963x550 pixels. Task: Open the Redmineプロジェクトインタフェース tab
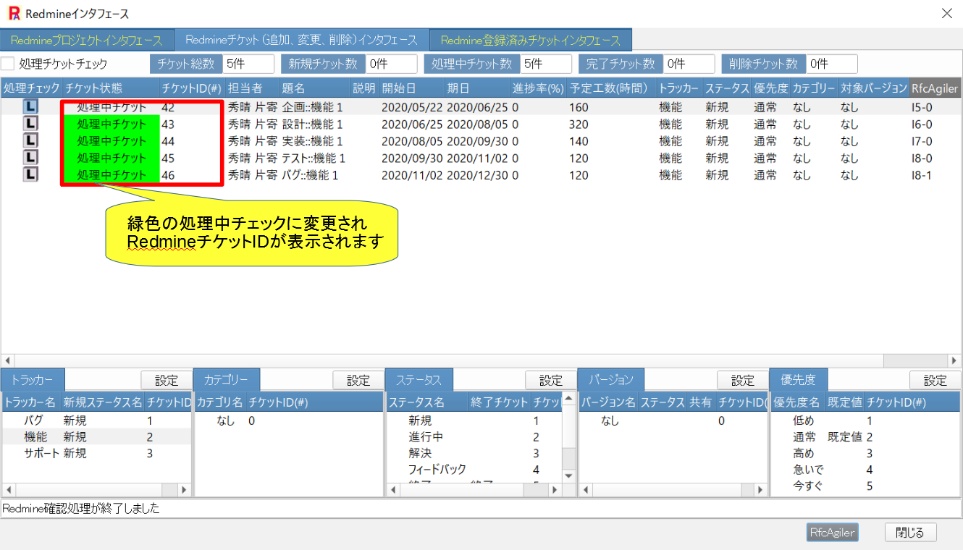tap(87, 41)
